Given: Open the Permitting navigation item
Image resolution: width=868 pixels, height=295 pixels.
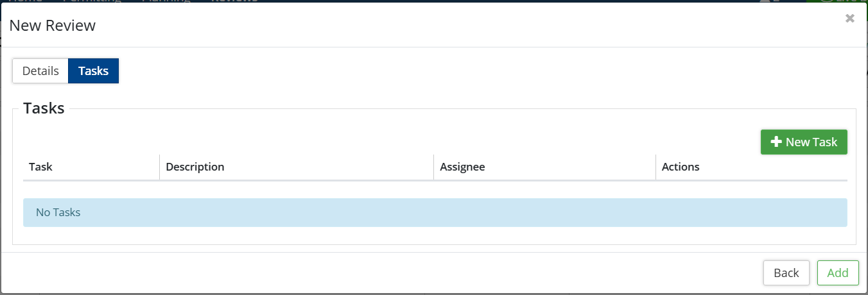Looking at the screenshot, I should tap(92, 1).
